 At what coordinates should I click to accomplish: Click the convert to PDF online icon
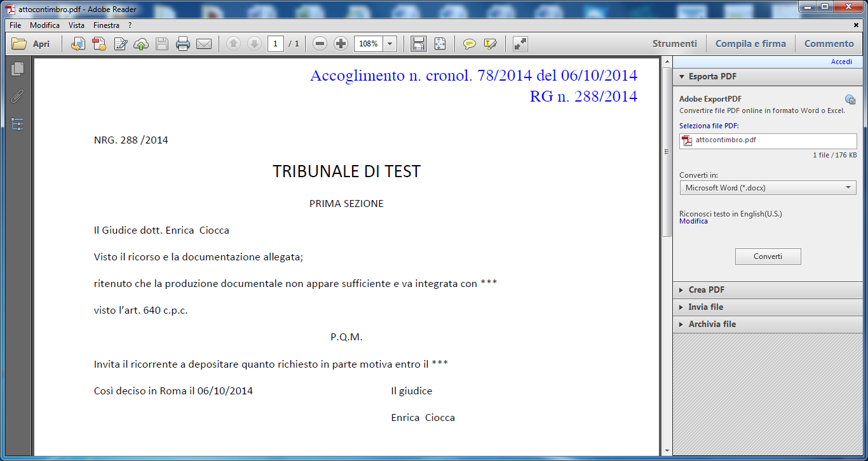(x=78, y=44)
